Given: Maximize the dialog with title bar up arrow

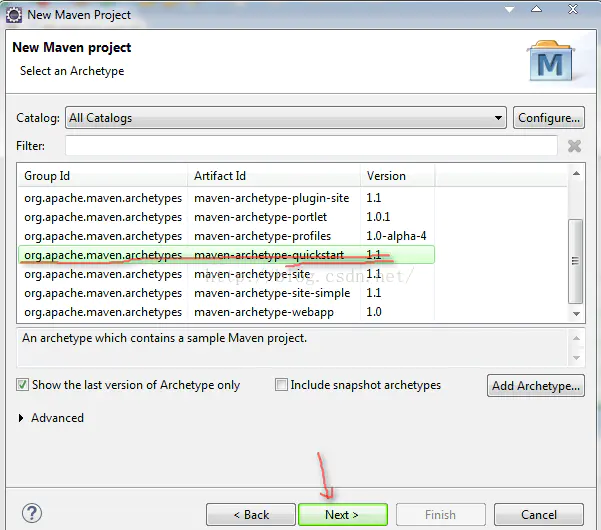Looking at the screenshot, I should point(537,9).
